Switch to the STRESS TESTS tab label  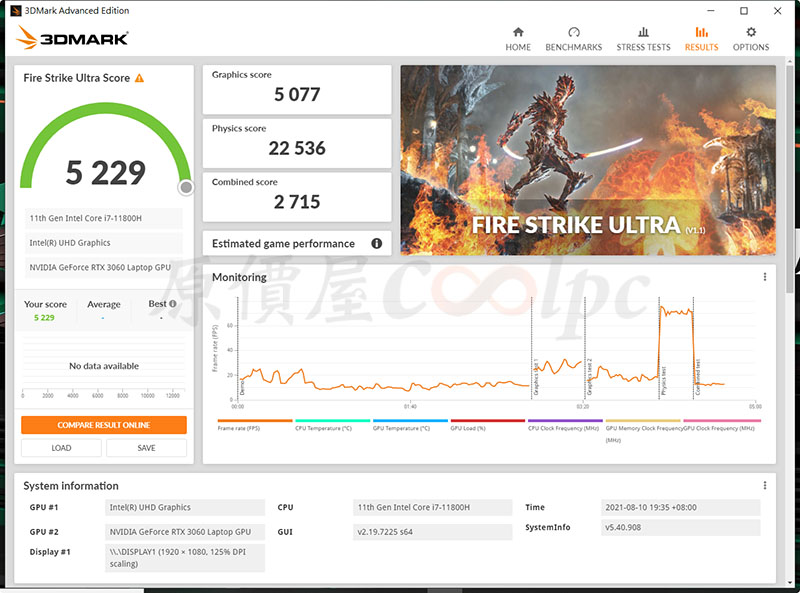[x=643, y=47]
